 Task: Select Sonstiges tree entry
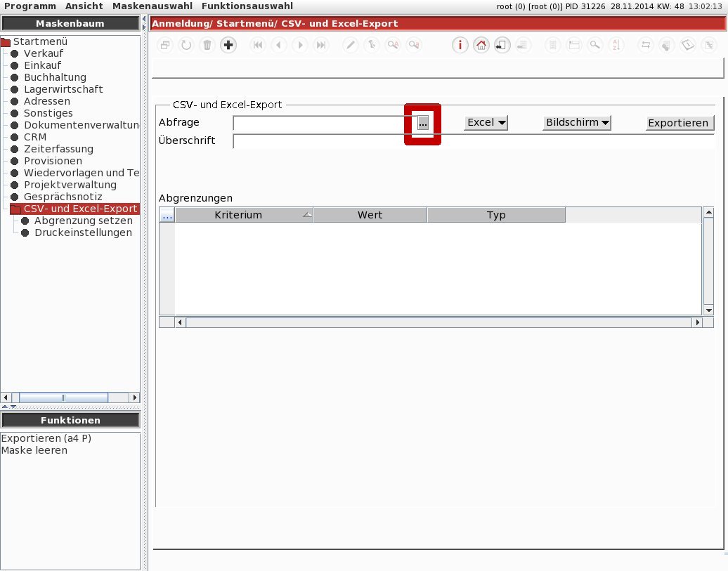[48, 113]
